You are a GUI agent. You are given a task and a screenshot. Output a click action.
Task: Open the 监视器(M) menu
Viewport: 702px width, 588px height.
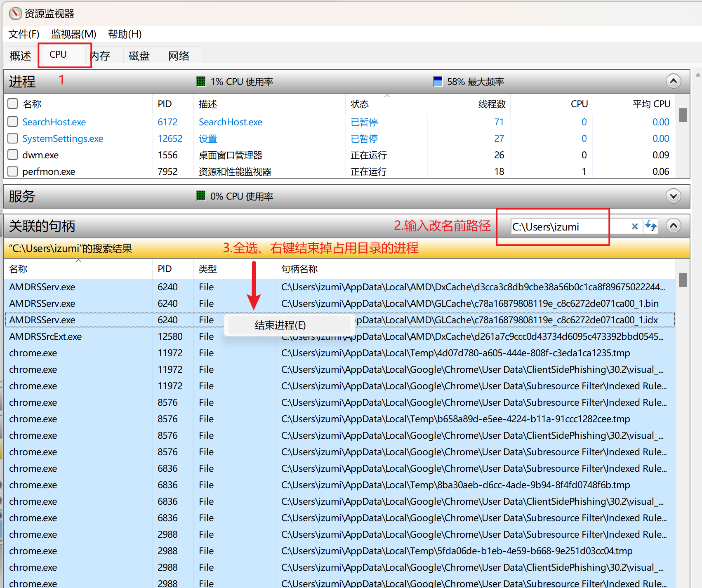[x=73, y=34]
